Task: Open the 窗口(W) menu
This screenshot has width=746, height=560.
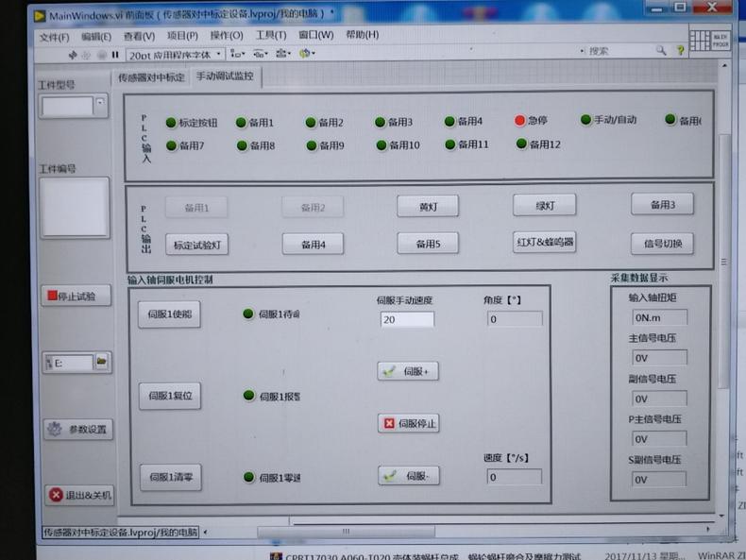Action: [x=316, y=34]
